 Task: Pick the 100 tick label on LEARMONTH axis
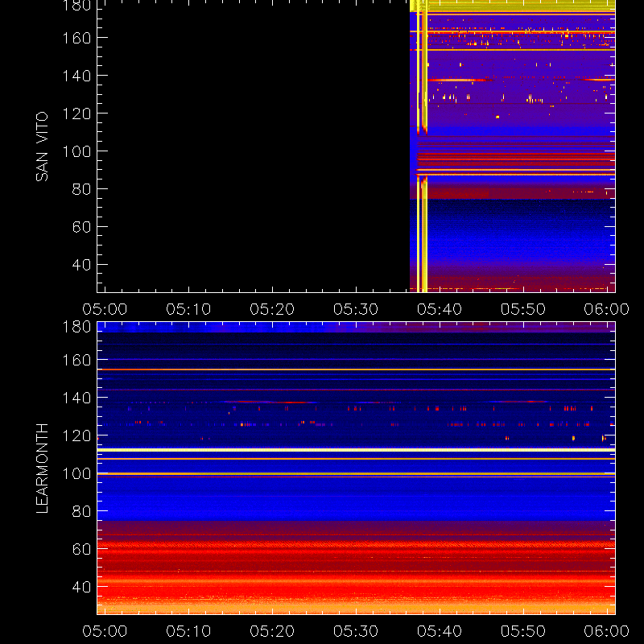76,473
